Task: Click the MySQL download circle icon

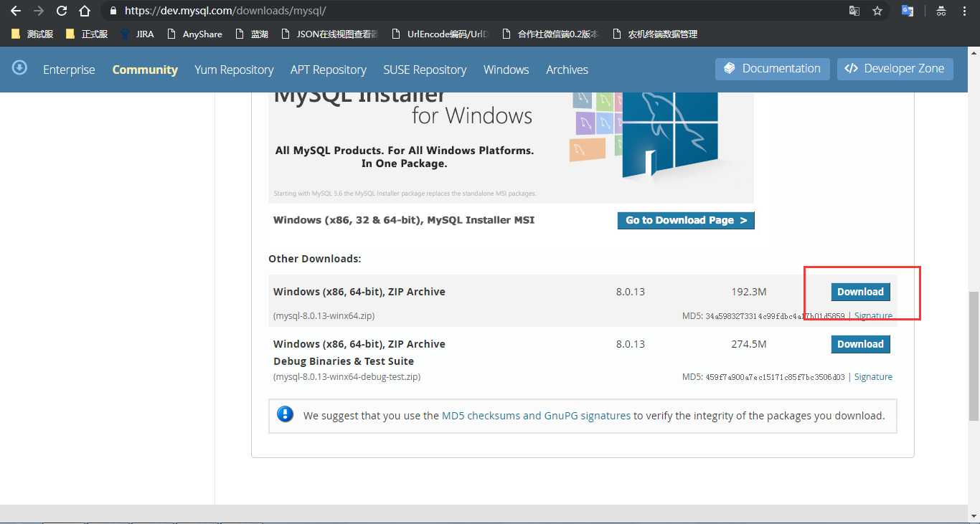Action: coord(19,68)
